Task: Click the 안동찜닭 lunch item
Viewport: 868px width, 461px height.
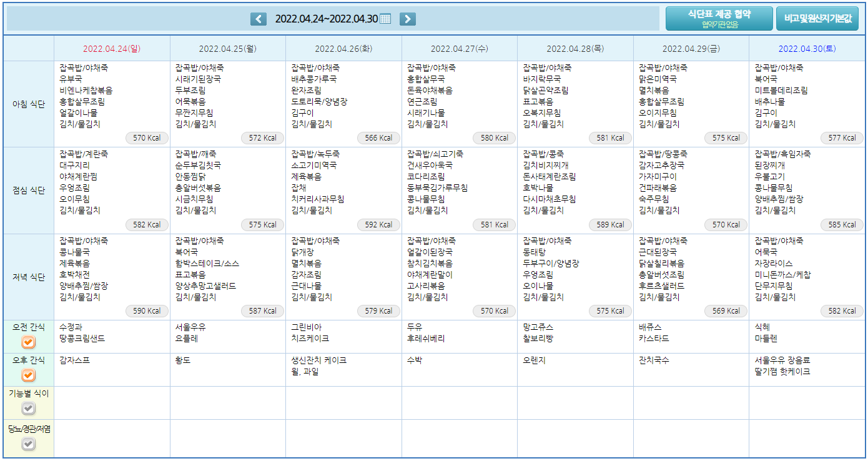Action: click(191, 177)
